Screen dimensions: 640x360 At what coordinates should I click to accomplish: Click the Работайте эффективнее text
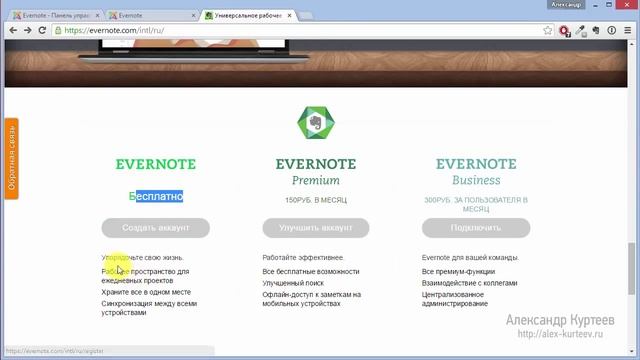click(x=303, y=258)
